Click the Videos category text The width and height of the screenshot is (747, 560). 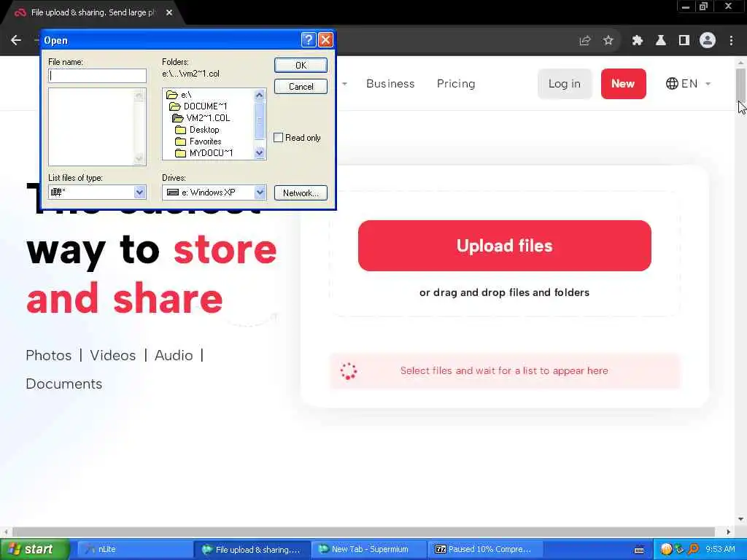(113, 355)
